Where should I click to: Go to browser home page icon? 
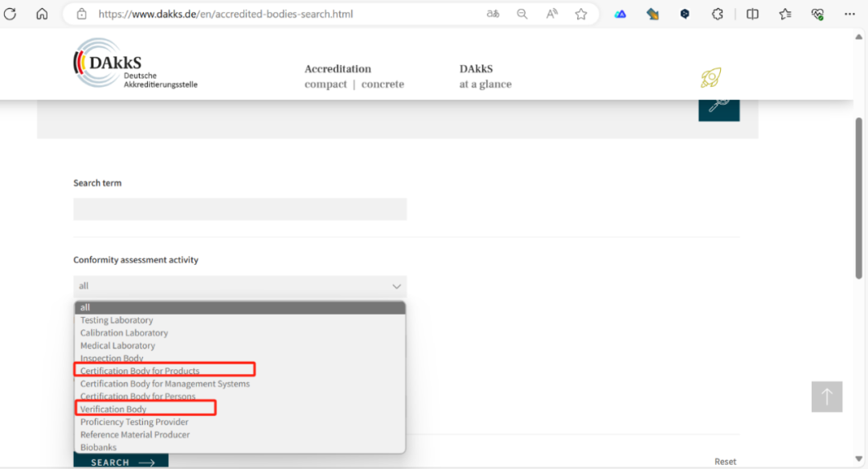click(x=42, y=14)
